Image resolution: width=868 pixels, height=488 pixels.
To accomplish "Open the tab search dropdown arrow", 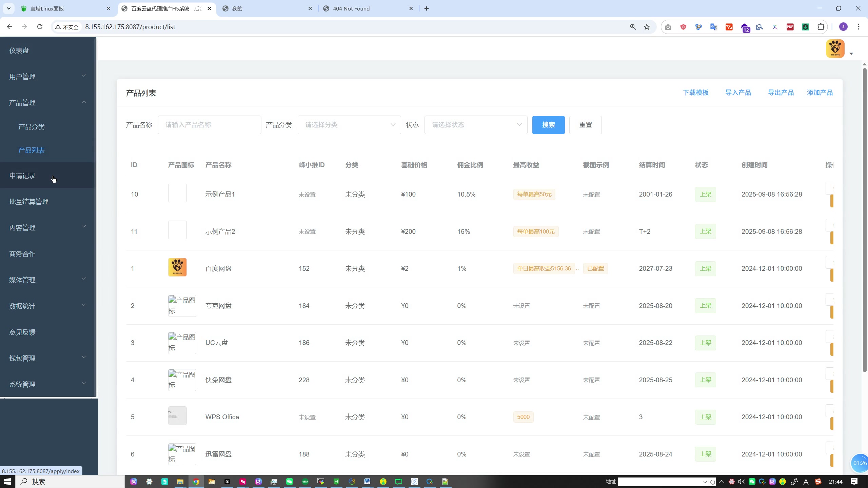I will coord(9,8).
